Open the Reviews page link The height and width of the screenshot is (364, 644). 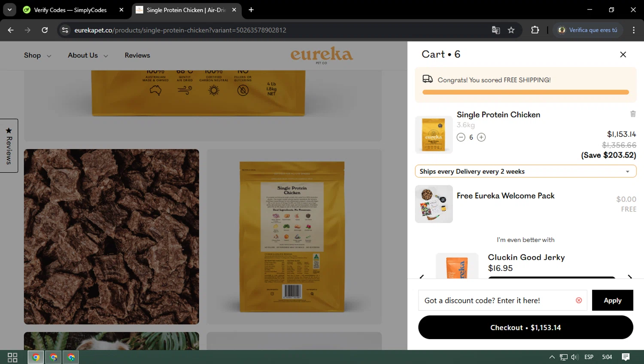point(137,55)
